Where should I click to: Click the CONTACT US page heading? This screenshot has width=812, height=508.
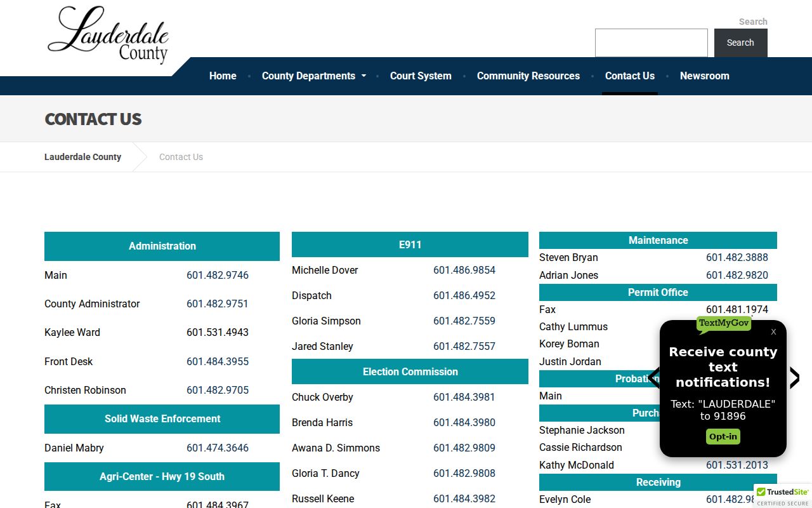pyautogui.click(x=93, y=119)
